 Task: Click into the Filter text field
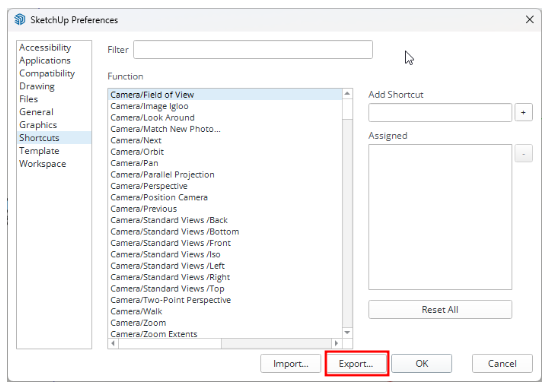click(253, 49)
